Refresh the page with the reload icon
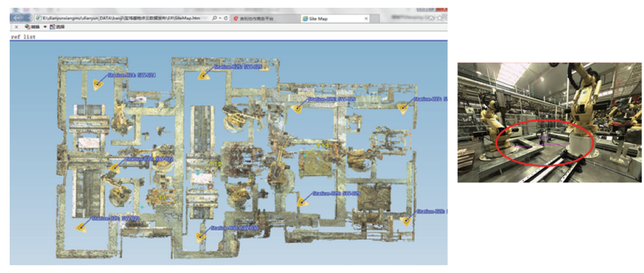The image size is (644, 273). 226,19
